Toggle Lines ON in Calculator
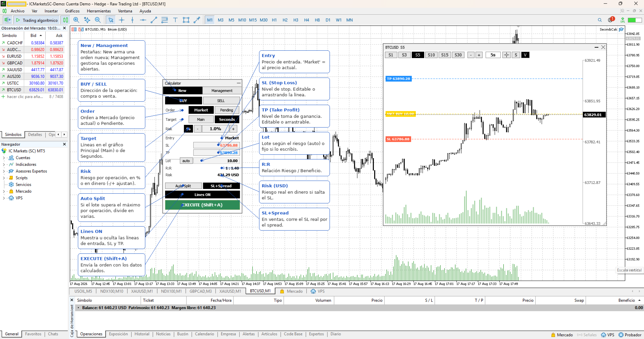Image resolution: width=644 pixels, height=339 pixels. click(x=202, y=195)
